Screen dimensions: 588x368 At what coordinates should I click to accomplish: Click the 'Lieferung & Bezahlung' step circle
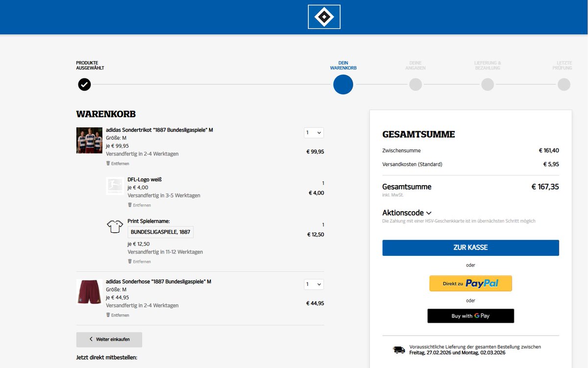pos(488,84)
